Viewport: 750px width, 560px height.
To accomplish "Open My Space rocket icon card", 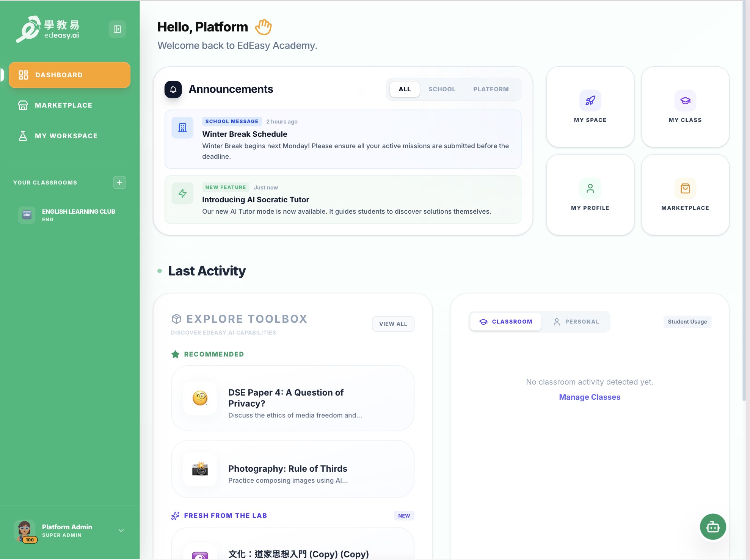I will [x=590, y=107].
